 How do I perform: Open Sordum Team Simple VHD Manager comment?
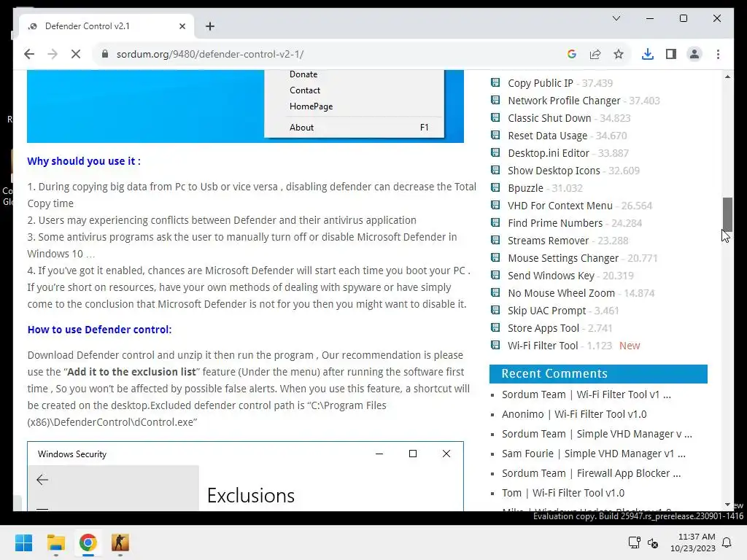pos(597,435)
